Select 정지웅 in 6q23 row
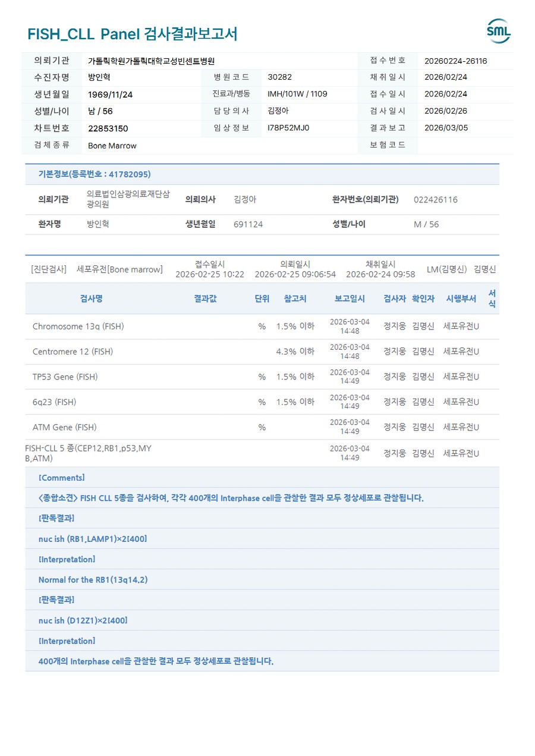This screenshot has height=756, width=535. (x=395, y=402)
